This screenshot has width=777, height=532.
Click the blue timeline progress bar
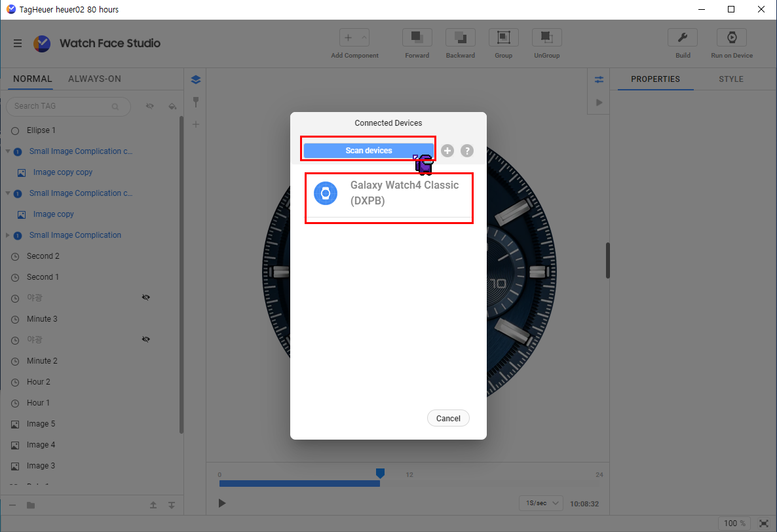(x=299, y=484)
